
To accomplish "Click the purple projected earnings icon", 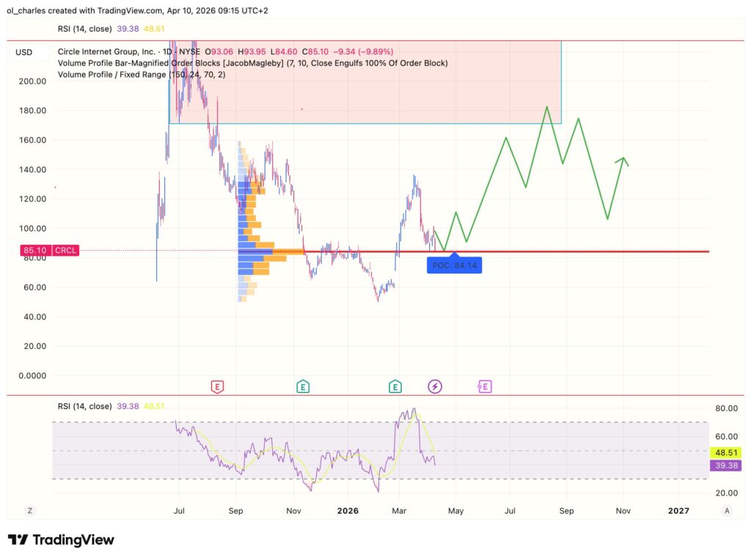I will pos(484,385).
